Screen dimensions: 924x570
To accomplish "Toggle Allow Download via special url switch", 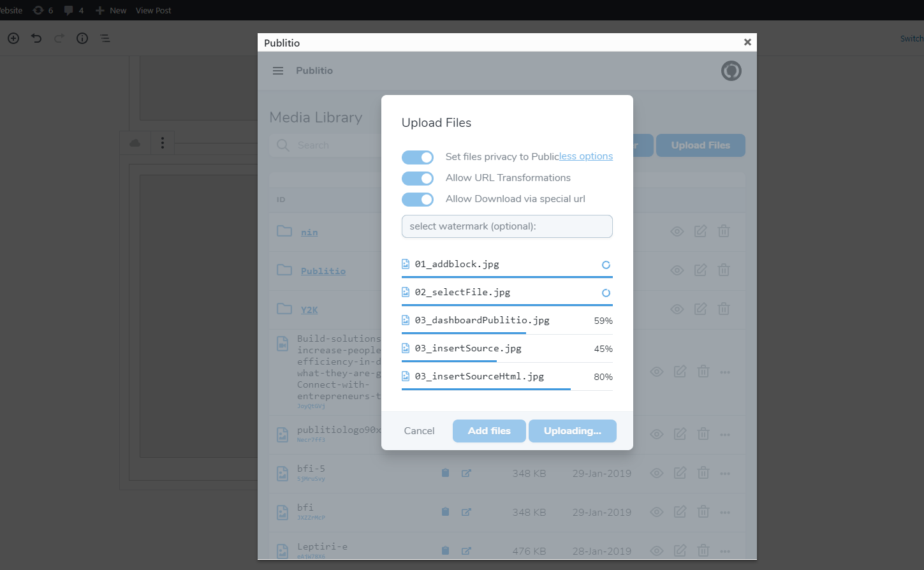I will [418, 200].
